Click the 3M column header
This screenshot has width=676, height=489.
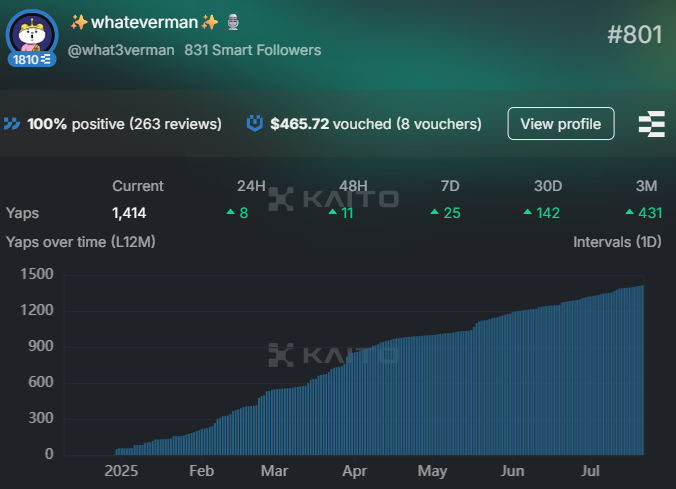point(646,186)
